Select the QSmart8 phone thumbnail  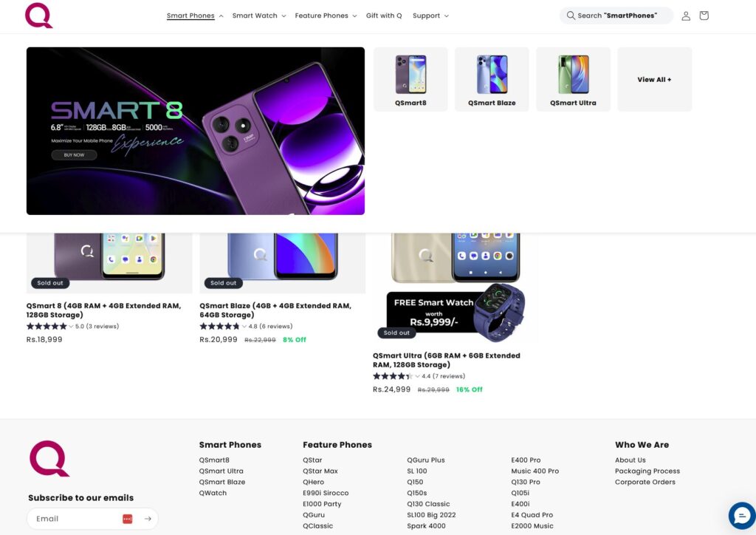[x=410, y=80]
